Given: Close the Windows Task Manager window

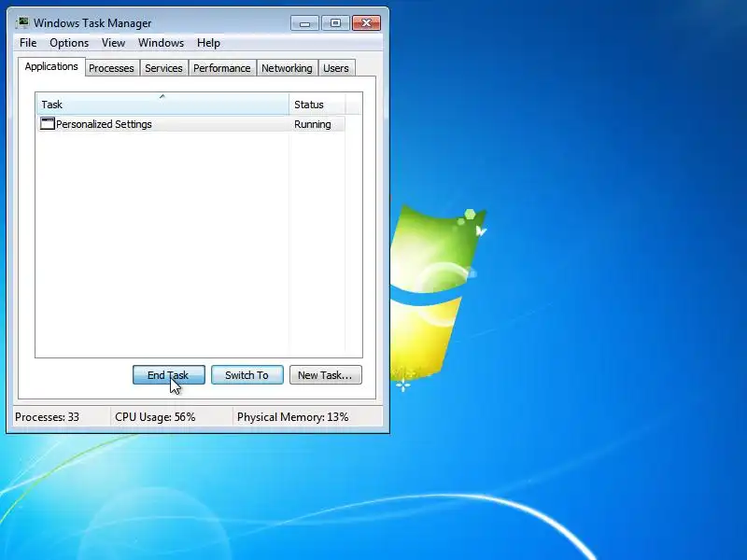Looking at the screenshot, I should coord(366,22).
